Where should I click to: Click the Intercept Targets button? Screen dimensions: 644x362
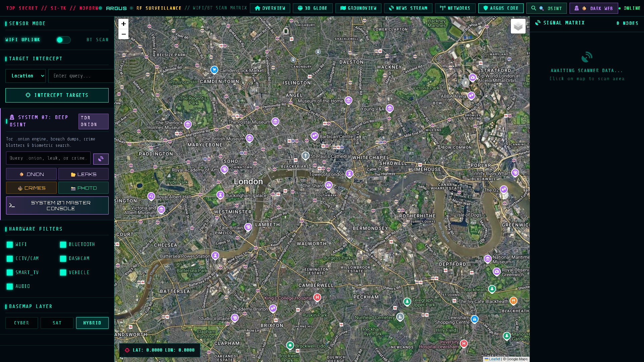pyautogui.click(x=57, y=96)
